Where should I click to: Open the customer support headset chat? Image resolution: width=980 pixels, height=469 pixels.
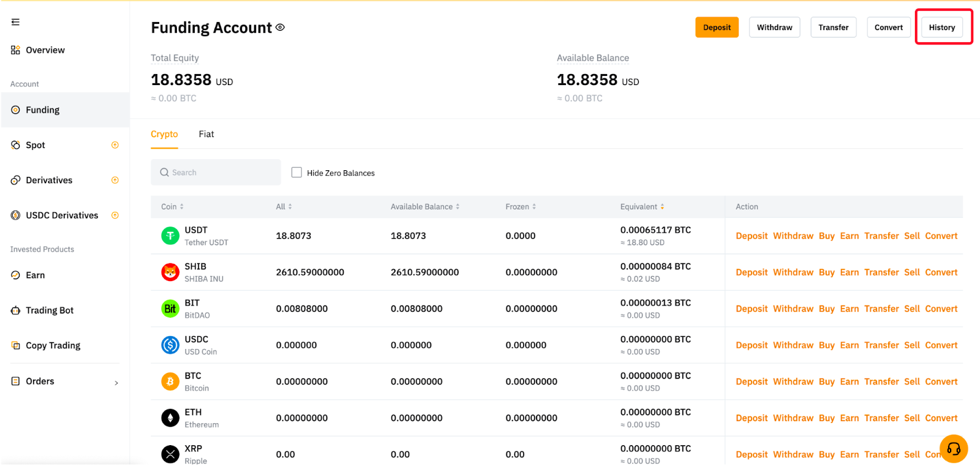point(953,449)
